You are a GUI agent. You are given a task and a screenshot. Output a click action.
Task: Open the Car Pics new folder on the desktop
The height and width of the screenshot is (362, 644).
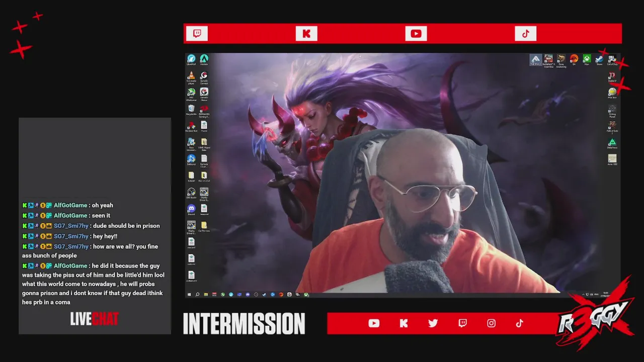(x=204, y=226)
